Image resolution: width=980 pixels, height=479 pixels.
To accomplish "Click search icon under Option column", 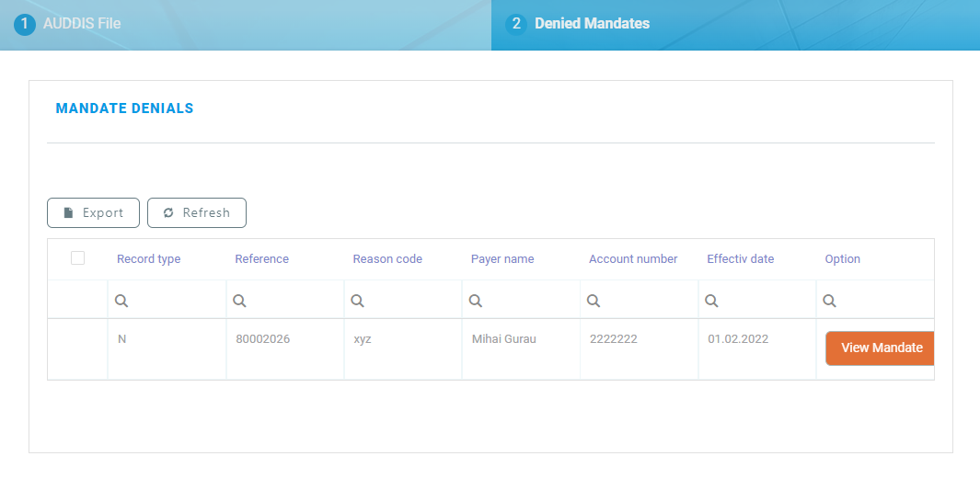I will 829,301.
